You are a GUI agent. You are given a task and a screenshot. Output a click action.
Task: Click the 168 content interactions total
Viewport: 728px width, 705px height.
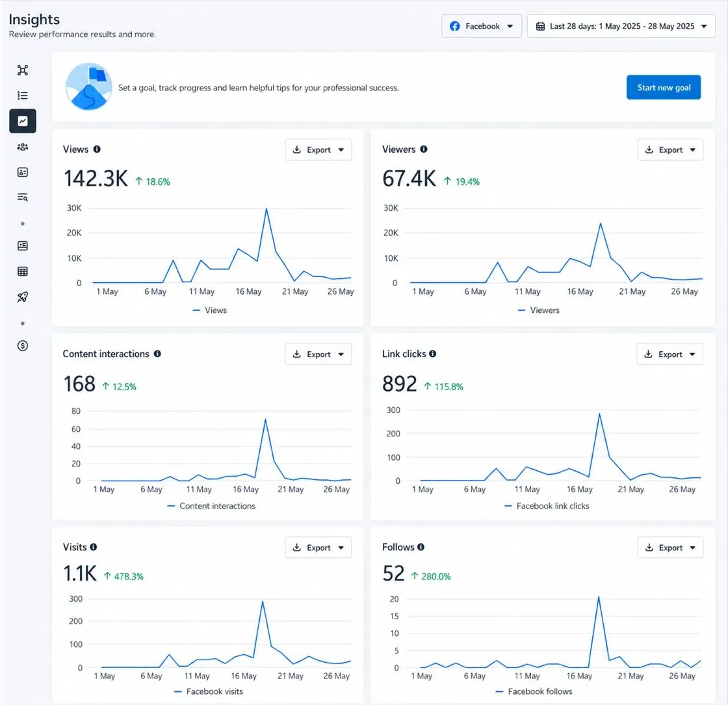79,384
